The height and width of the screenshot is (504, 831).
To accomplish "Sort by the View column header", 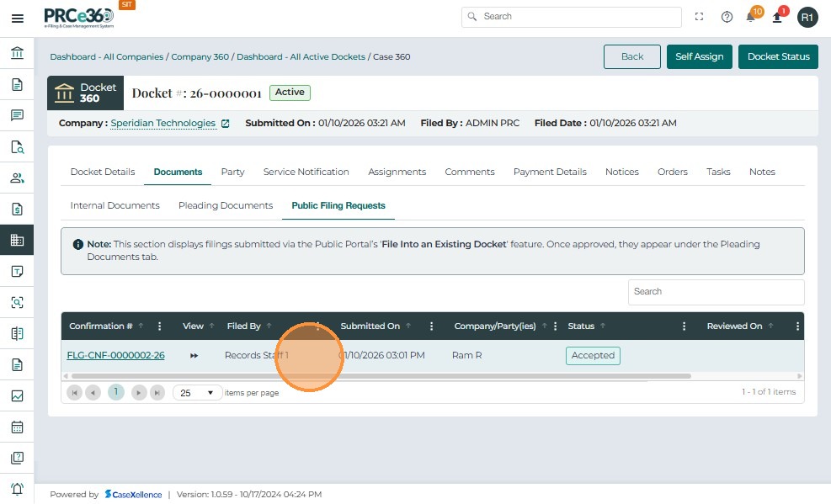I will 193,326.
